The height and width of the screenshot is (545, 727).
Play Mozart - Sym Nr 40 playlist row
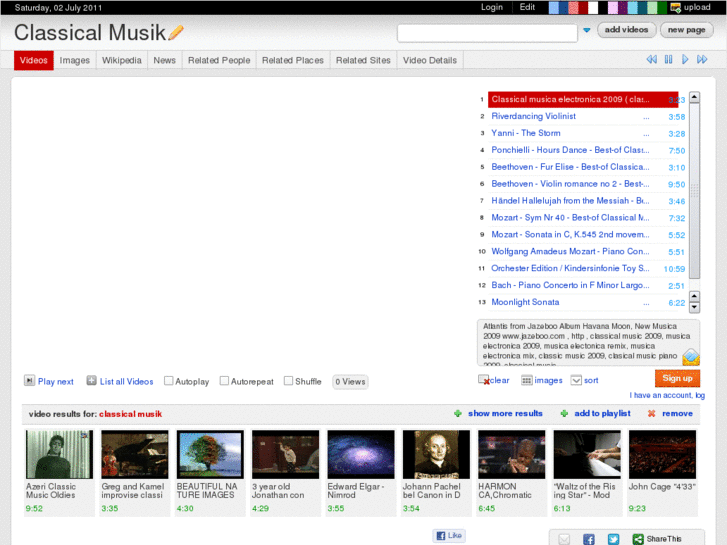[570, 218]
